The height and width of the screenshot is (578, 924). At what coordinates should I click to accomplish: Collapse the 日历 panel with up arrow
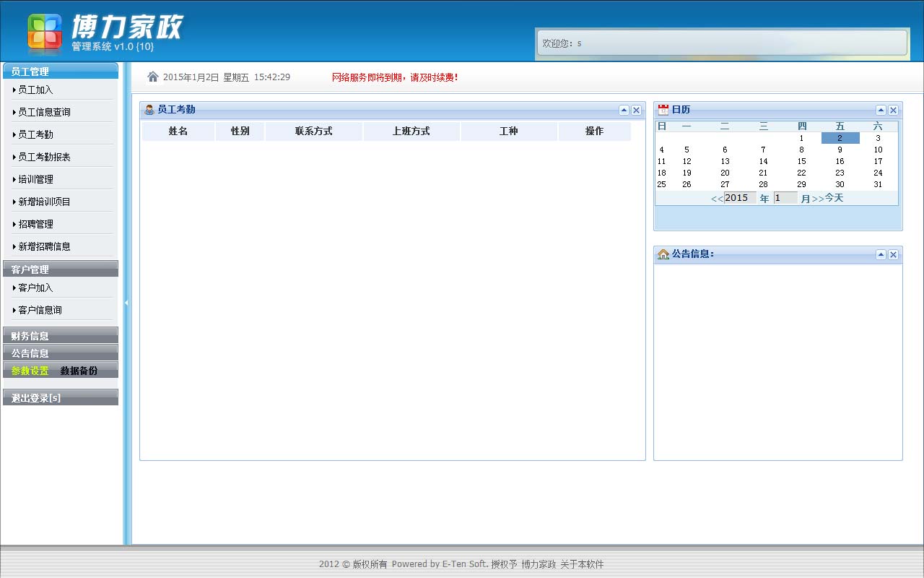coord(881,111)
